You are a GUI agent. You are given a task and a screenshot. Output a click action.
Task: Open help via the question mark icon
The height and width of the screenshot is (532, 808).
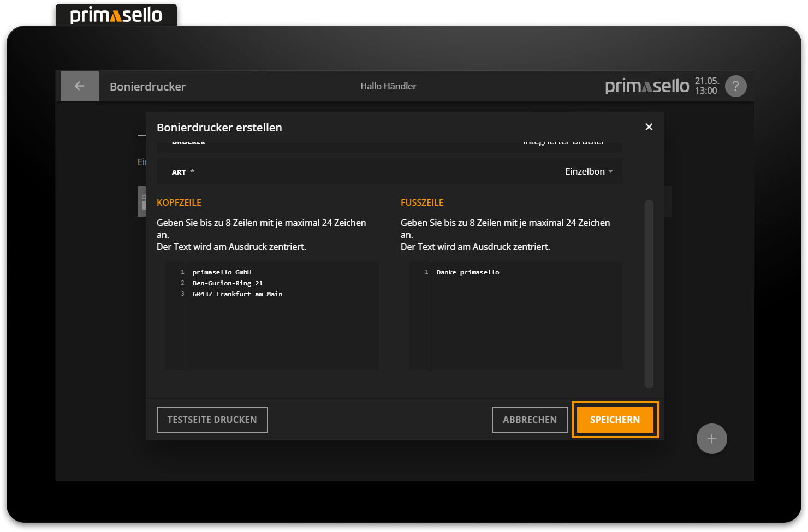coord(735,86)
